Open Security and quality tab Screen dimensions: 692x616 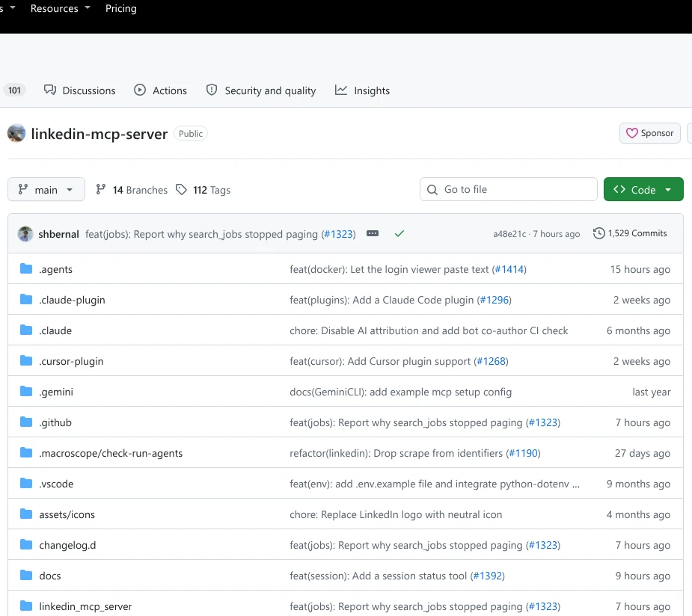pyautogui.click(x=261, y=90)
